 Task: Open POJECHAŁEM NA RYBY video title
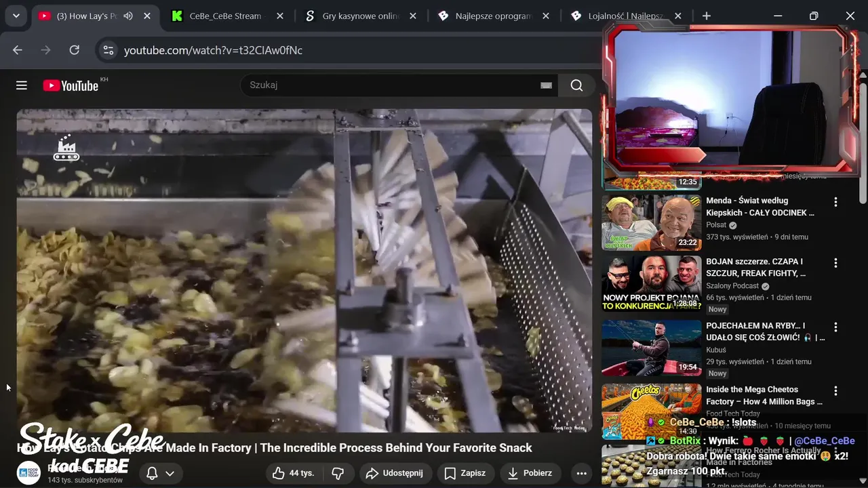[766, 331]
